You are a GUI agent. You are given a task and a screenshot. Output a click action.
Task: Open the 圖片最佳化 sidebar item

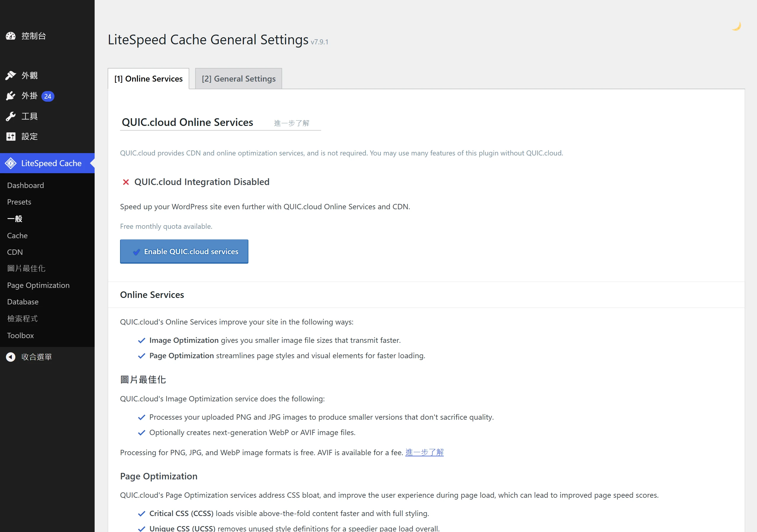point(26,268)
